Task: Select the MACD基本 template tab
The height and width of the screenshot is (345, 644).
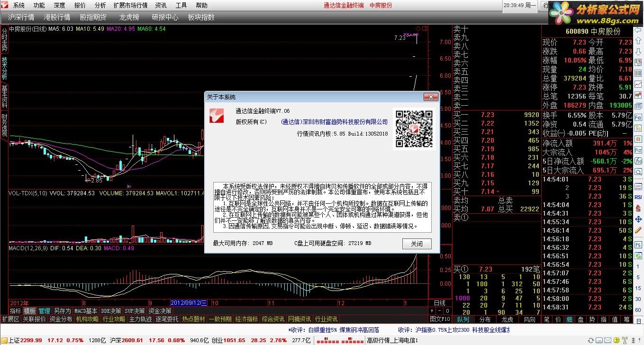Action: [x=86, y=311]
